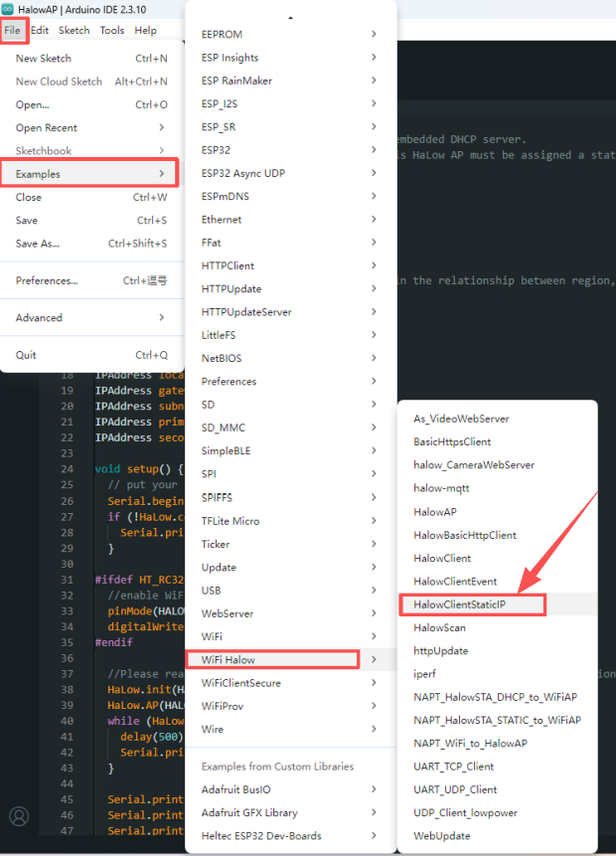Viewport: 616px width, 856px height.
Task: Expand the Open Recent submenu
Action: tap(91, 127)
